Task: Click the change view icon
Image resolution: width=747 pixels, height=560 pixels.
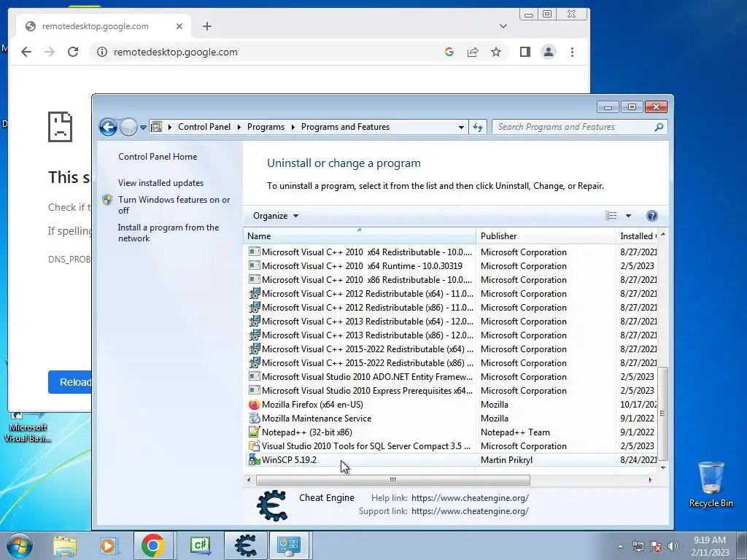Action: point(611,216)
